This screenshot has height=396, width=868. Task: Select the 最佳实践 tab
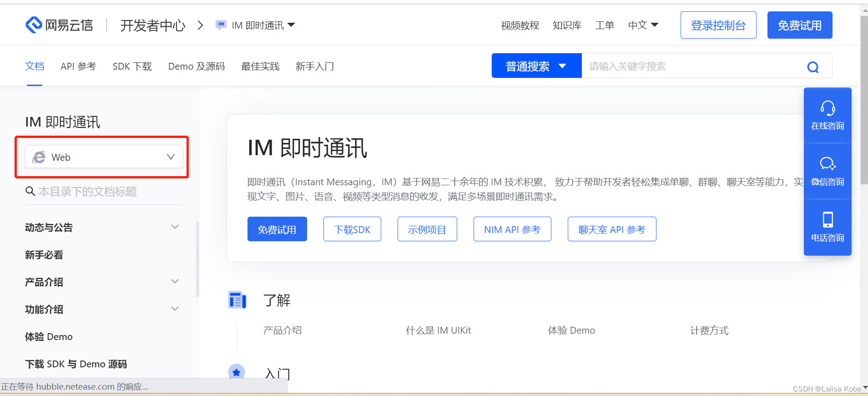260,66
